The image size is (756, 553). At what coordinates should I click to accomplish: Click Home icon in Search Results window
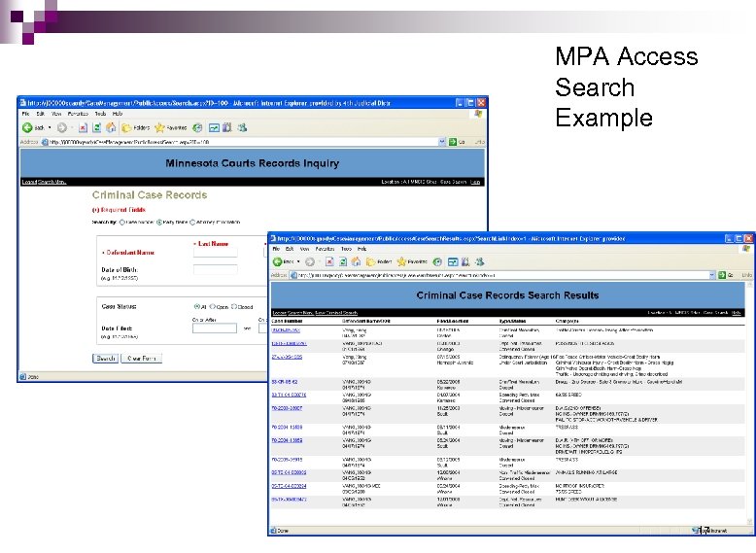coord(357,261)
